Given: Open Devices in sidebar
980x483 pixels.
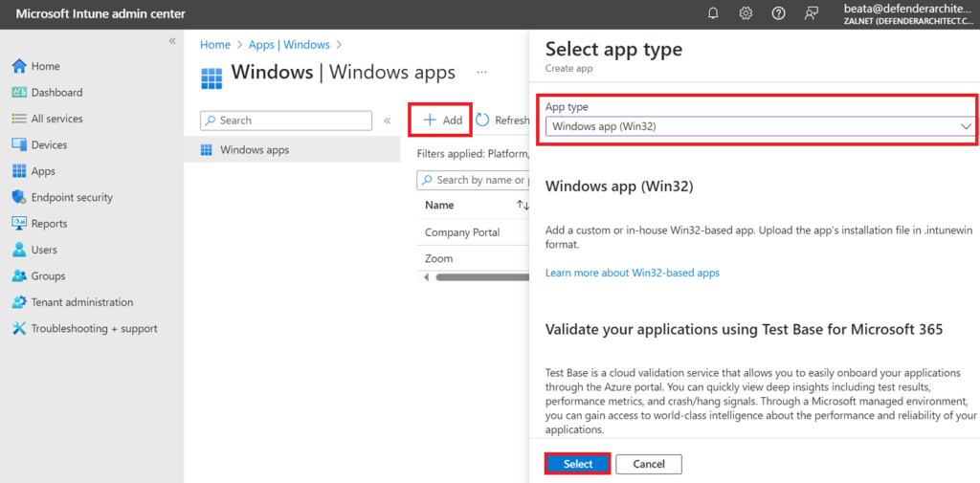Looking at the screenshot, I should [50, 145].
